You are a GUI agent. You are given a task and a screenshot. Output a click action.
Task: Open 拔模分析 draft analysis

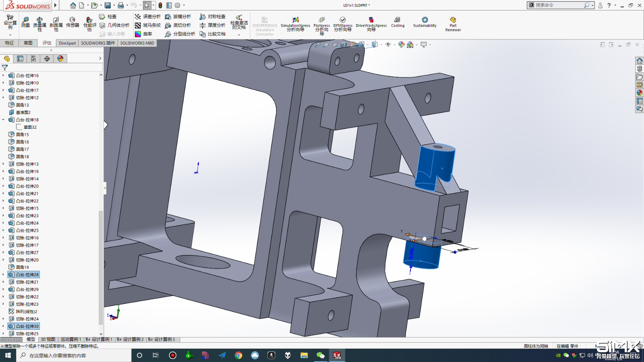[178, 16]
